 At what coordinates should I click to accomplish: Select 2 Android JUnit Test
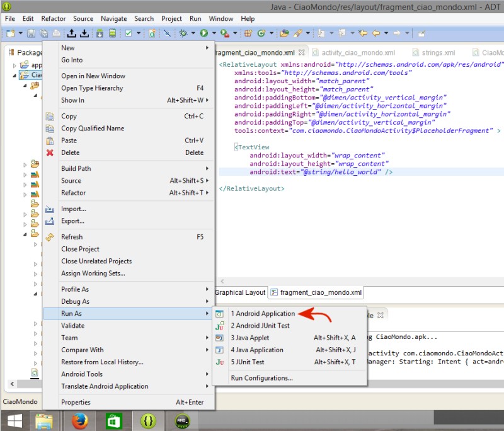point(290,326)
